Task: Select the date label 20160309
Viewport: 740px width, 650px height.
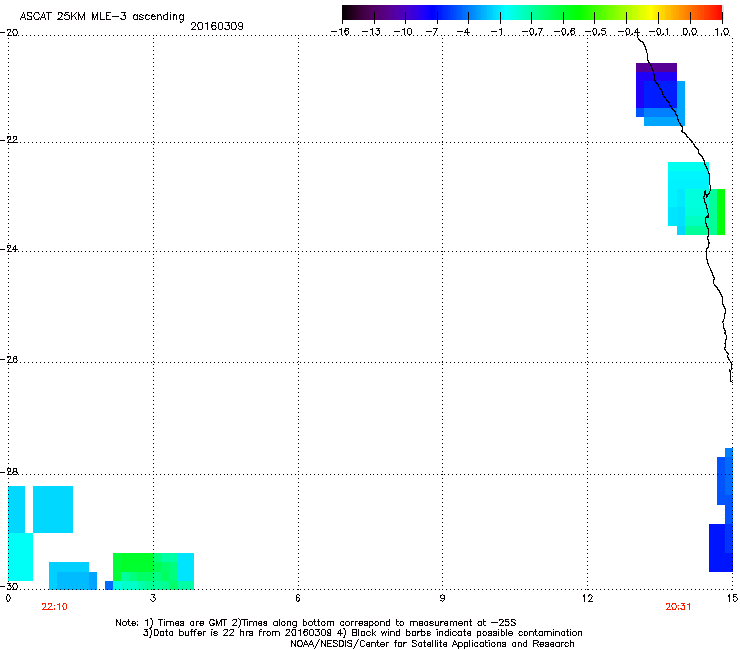Action: pos(217,26)
